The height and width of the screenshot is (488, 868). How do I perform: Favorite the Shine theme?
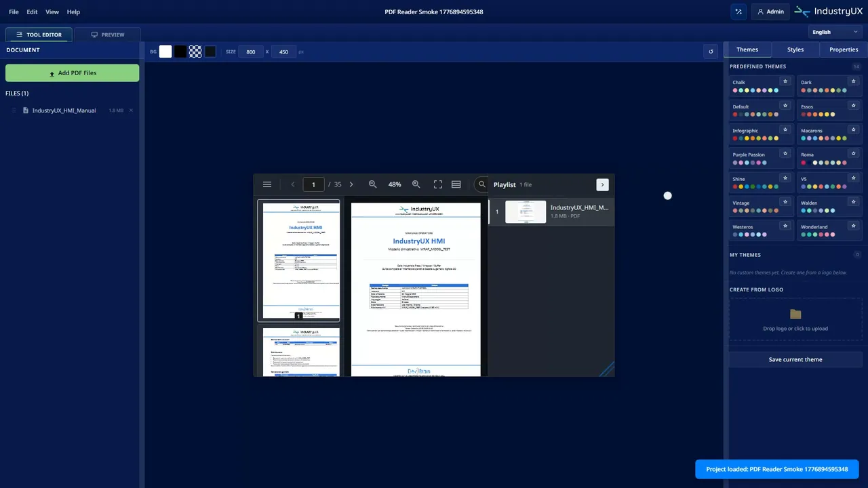tap(785, 178)
